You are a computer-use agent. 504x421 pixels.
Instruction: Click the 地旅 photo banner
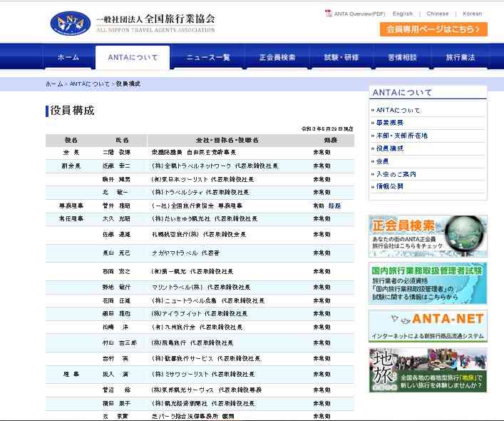tap(428, 370)
